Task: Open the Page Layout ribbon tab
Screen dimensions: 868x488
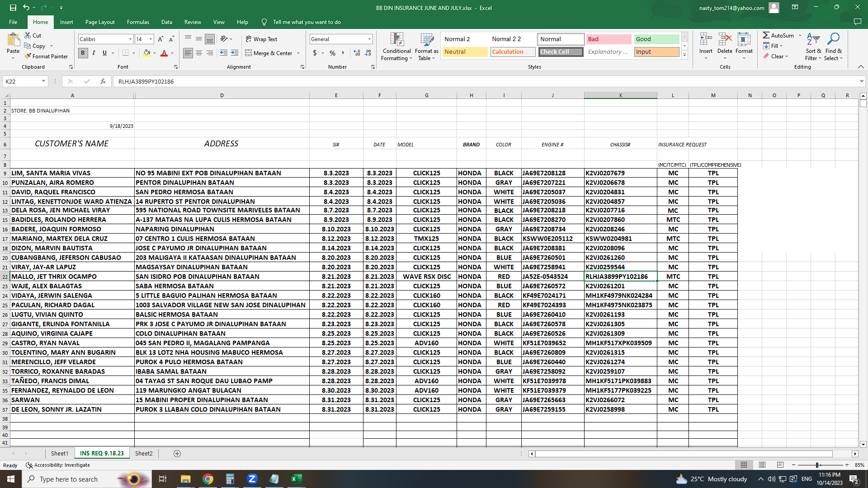Action: tap(100, 22)
